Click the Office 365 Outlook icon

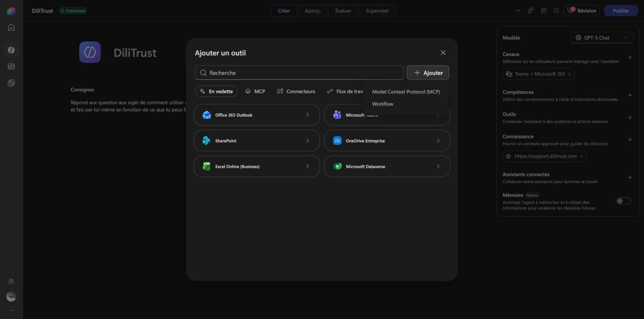coord(207,115)
